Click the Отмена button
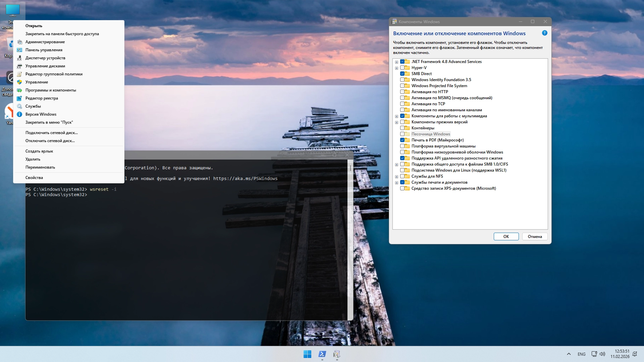 (x=535, y=236)
